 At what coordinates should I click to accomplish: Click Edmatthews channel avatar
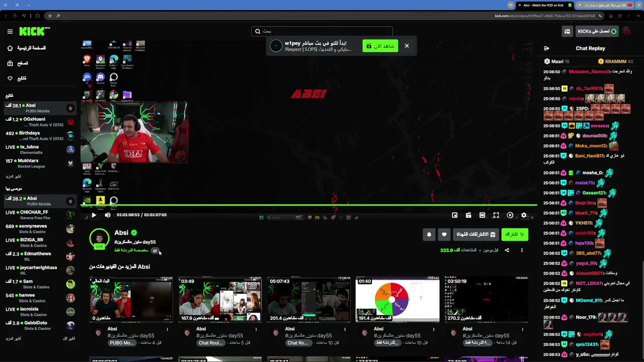tap(70, 256)
